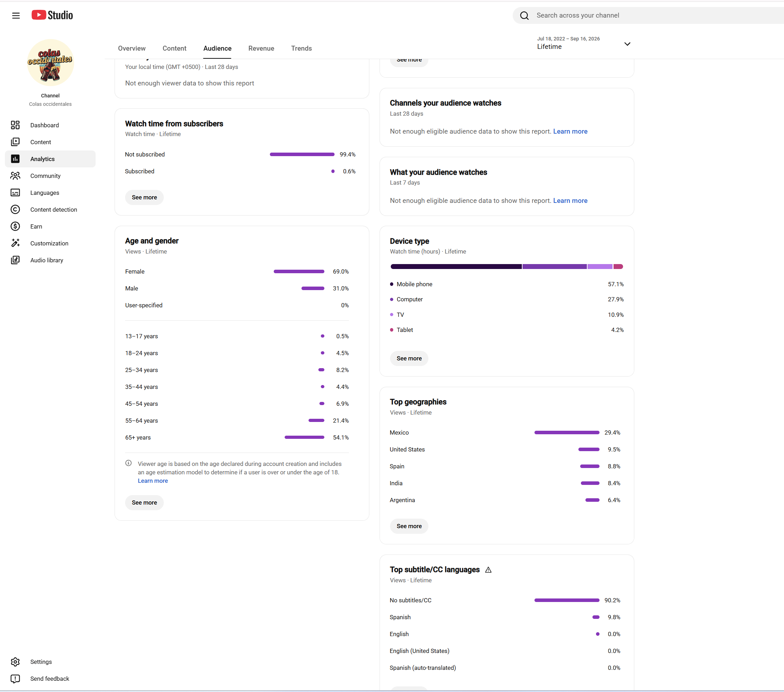Click the Tablet segment of device bar
The width and height of the screenshot is (784, 692).
coord(618,267)
